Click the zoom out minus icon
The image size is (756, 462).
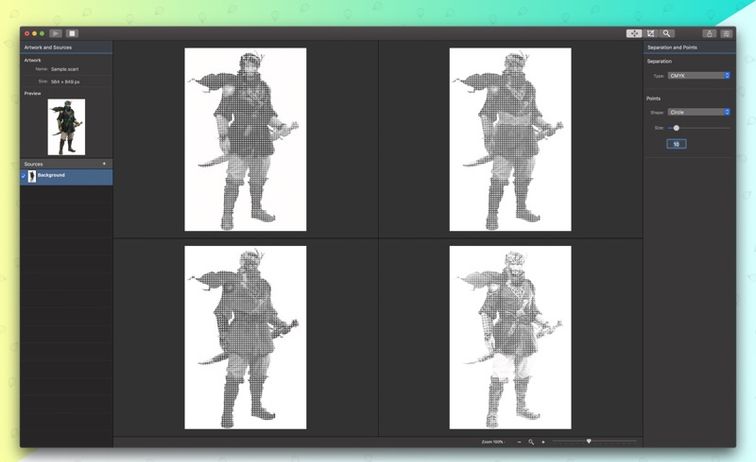(519, 441)
